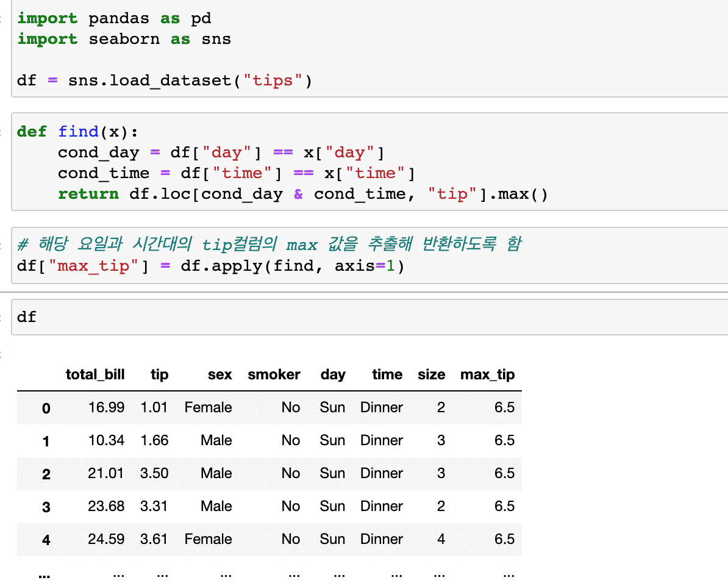Click the total_bill value 23.68
This screenshot has height=583, width=728.
[106, 506]
